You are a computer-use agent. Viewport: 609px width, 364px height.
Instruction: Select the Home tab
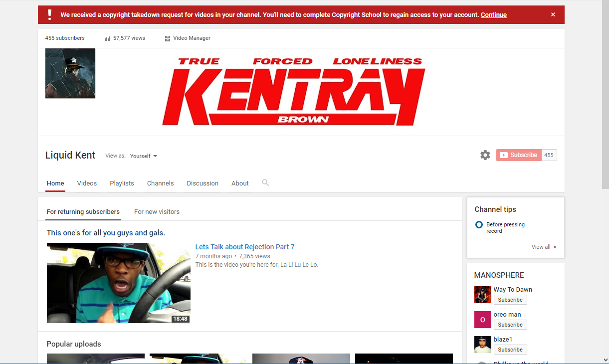55,183
